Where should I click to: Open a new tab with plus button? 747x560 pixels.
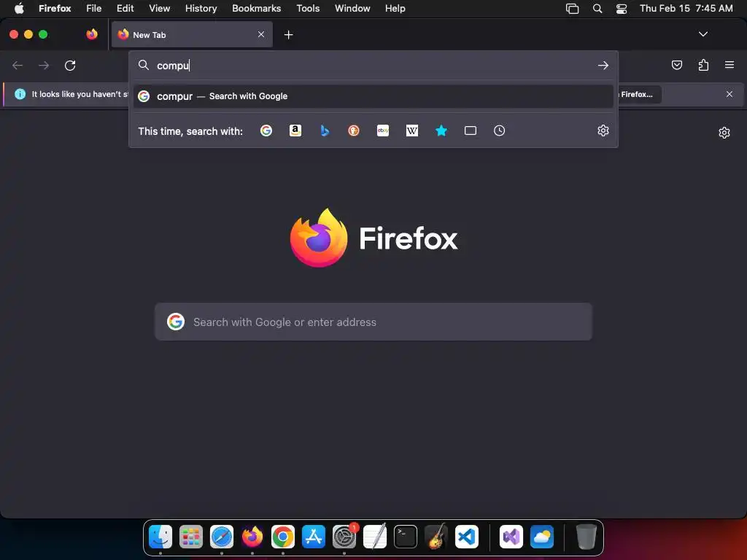(x=288, y=35)
